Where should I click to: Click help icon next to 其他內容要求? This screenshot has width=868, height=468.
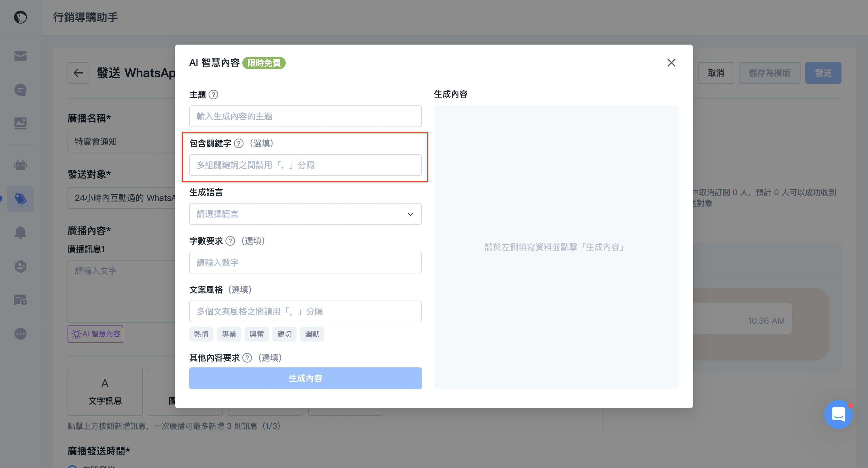click(x=247, y=357)
